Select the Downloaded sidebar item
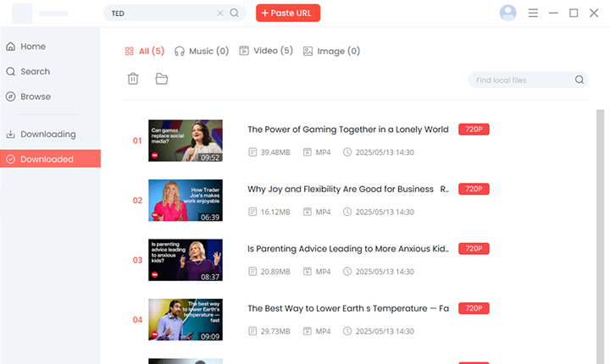This screenshot has width=610, height=364. point(47,159)
